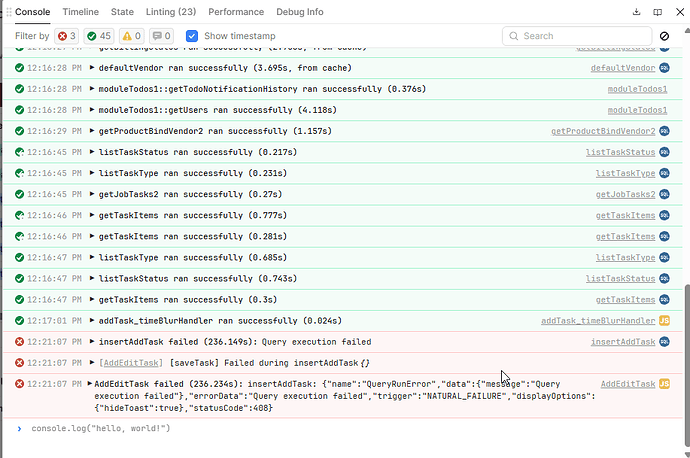
Task: Click the JS icon beside addTask_timeBlurHandler link
Action: [x=664, y=321]
